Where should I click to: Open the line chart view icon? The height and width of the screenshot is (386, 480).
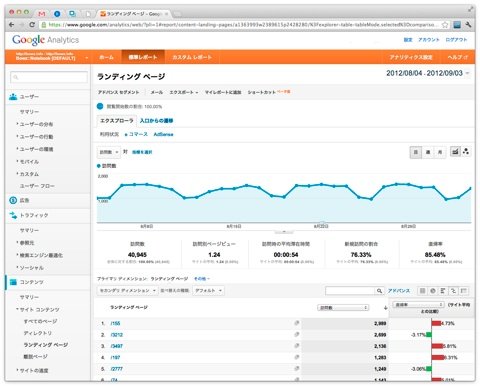pyautogui.click(x=455, y=152)
